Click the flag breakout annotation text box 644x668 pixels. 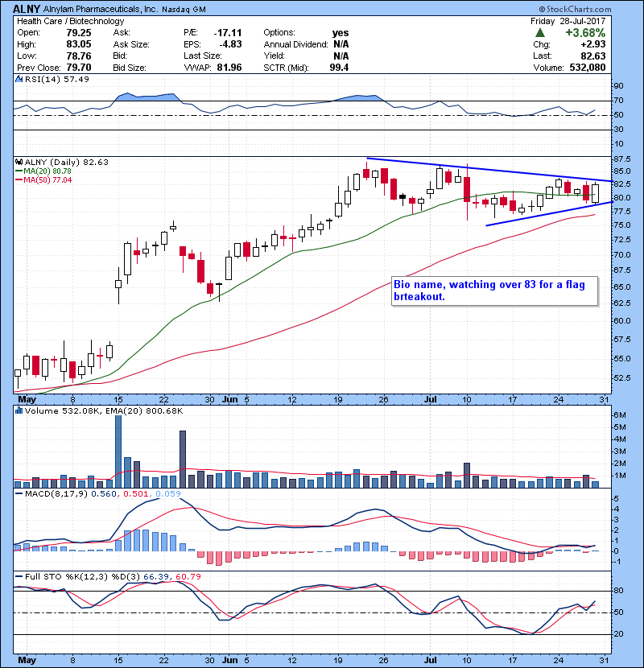click(494, 291)
